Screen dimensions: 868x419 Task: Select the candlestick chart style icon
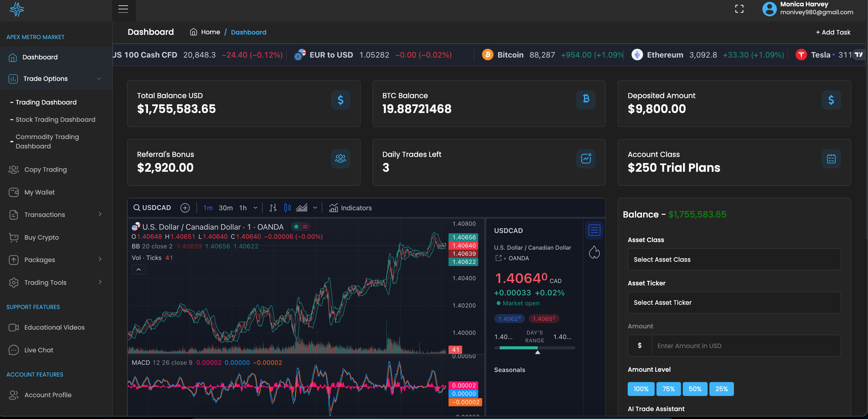(x=288, y=208)
